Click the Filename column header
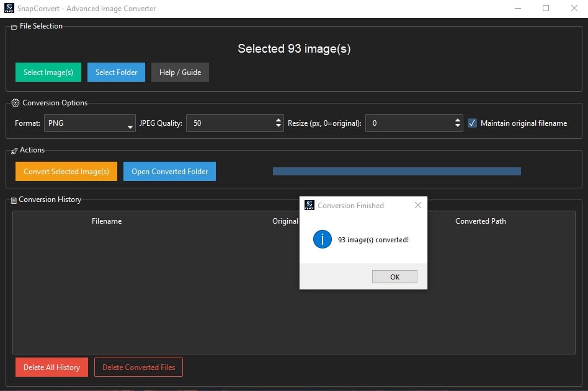 107,221
